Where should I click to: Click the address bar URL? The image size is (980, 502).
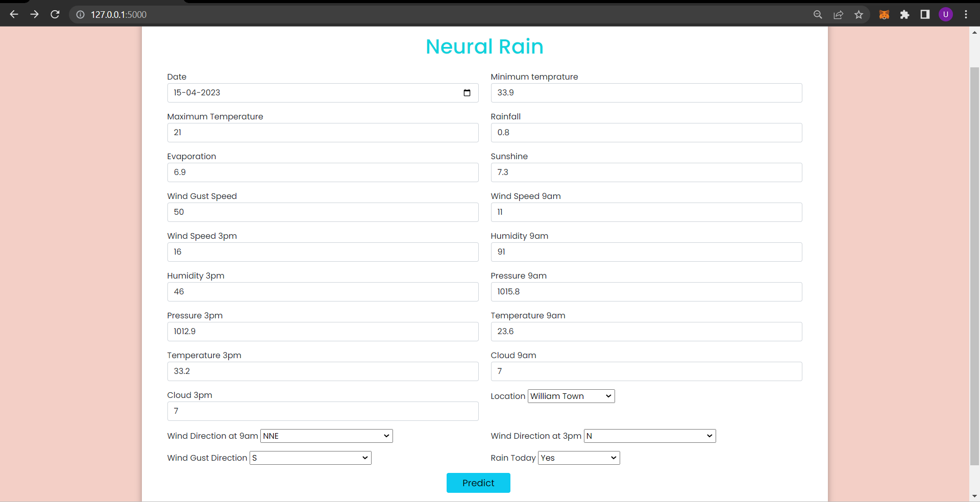pyautogui.click(x=118, y=15)
